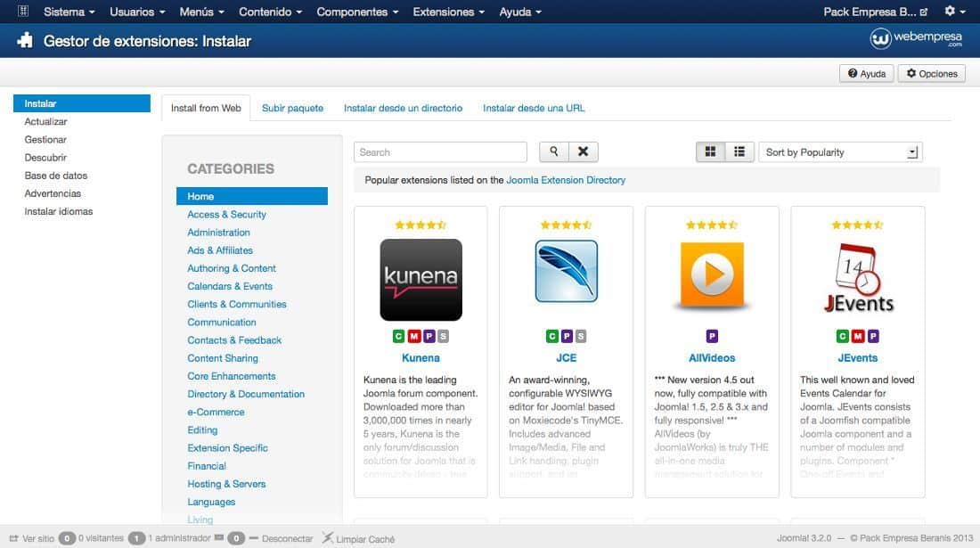
Task: Click the magnifier search button
Action: tap(554, 151)
